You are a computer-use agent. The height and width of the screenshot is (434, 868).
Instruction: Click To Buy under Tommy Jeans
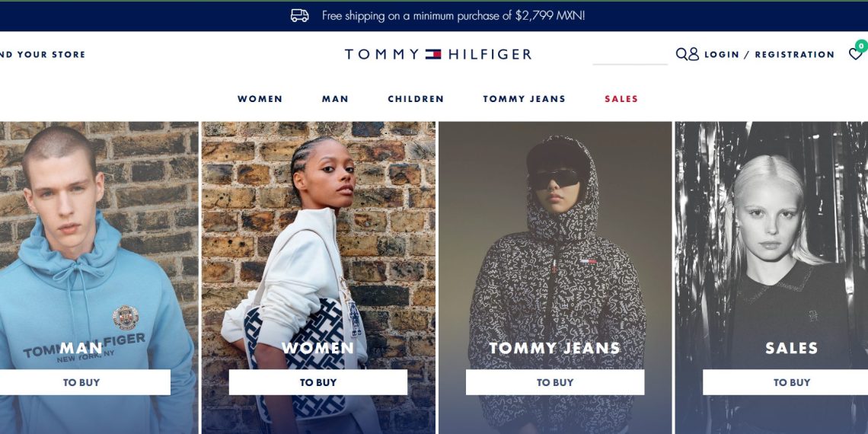(x=555, y=382)
